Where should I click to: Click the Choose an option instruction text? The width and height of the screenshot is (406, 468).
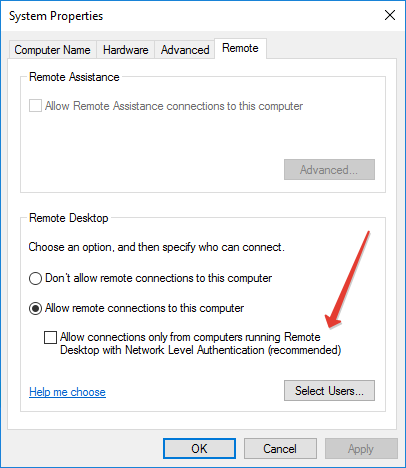coord(157,247)
